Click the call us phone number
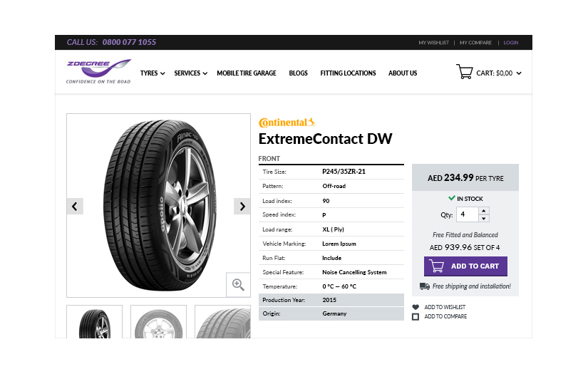 pos(129,42)
